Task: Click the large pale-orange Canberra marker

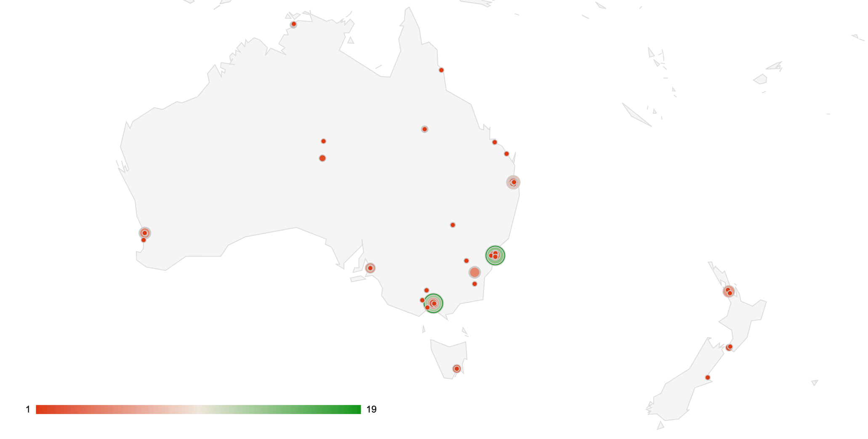Action: coord(474,272)
